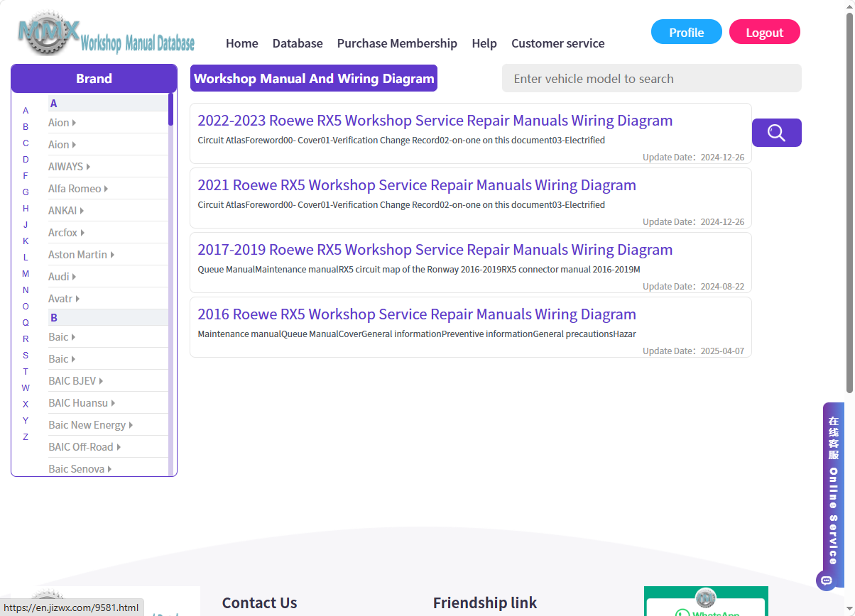Click the Contact Us heading

pyautogui.click(x=259, y=603)
